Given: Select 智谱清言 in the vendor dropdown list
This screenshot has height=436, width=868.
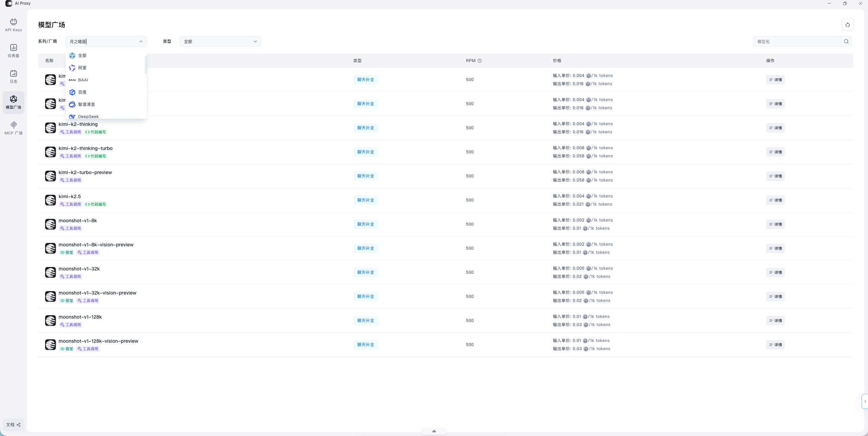Looking at the screenshot, I should [x=106, y=105].
